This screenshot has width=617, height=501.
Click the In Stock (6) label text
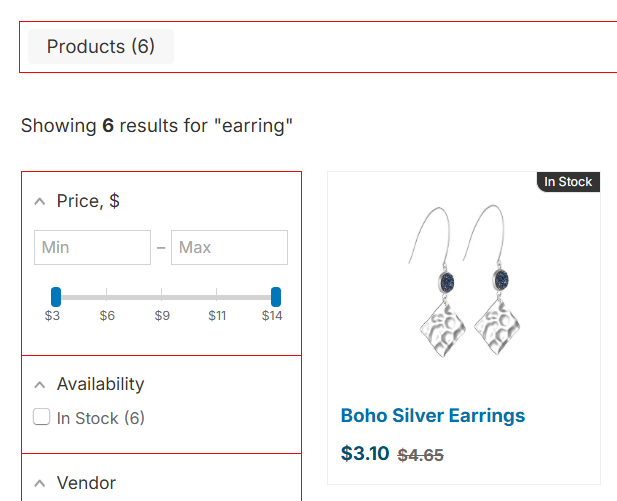[100, 418]
